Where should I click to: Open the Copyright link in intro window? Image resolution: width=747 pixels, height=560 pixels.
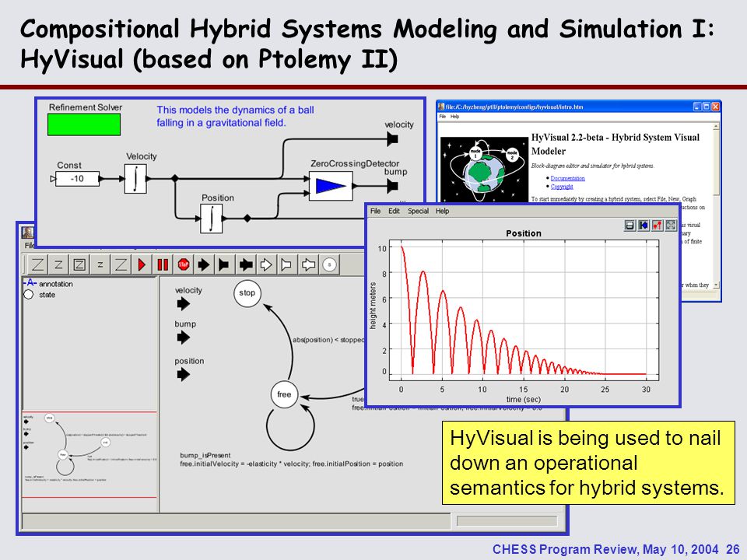562,187
